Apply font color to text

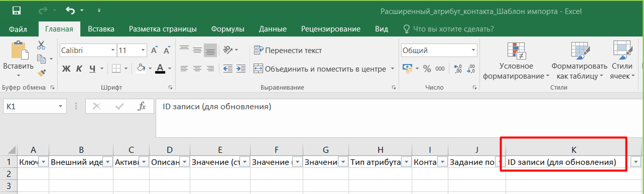click(x=160, y=69)
